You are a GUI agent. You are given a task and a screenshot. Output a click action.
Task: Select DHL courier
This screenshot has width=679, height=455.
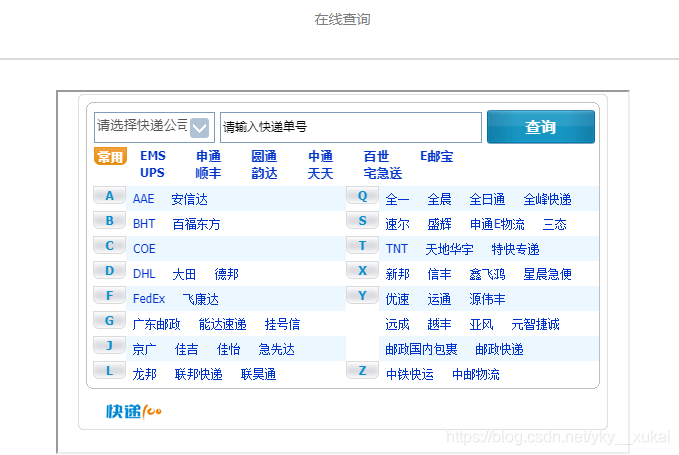tap(144, 274)
